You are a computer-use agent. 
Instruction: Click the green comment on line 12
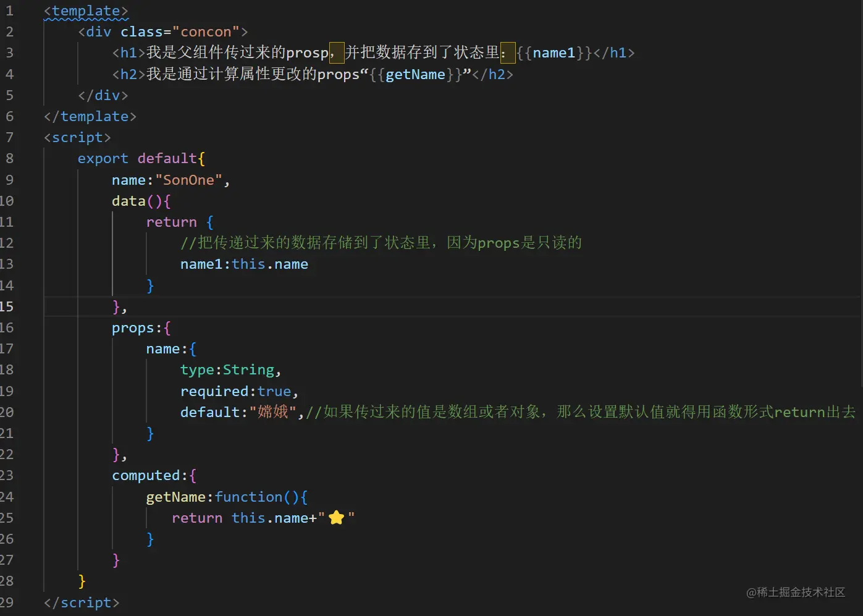381,243
